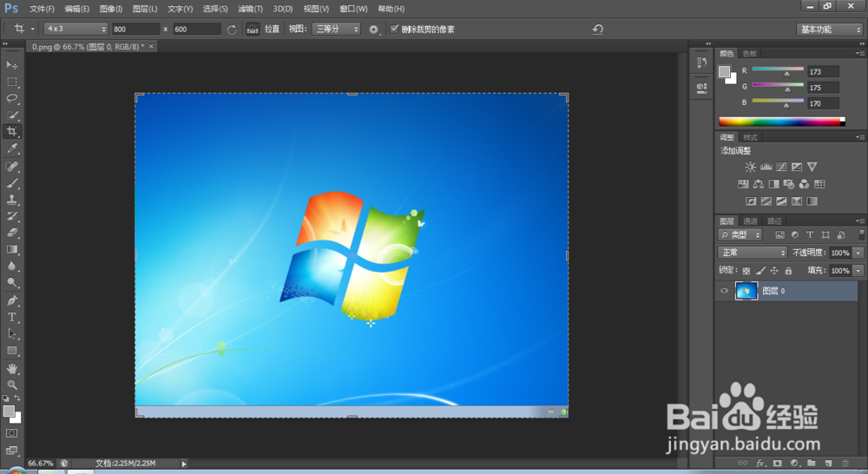Select the Crop tool in the toolbox

[11, 132]
